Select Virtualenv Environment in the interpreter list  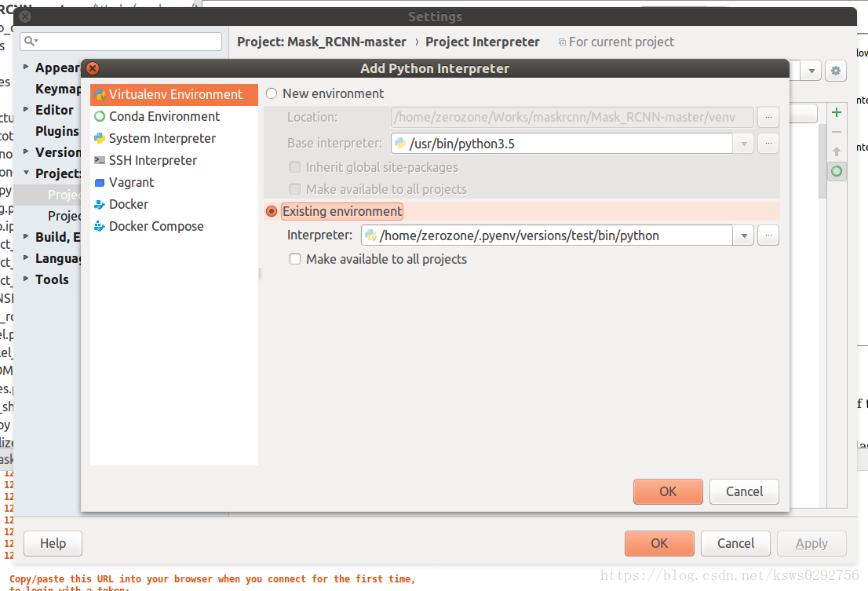tap(174, 95)
